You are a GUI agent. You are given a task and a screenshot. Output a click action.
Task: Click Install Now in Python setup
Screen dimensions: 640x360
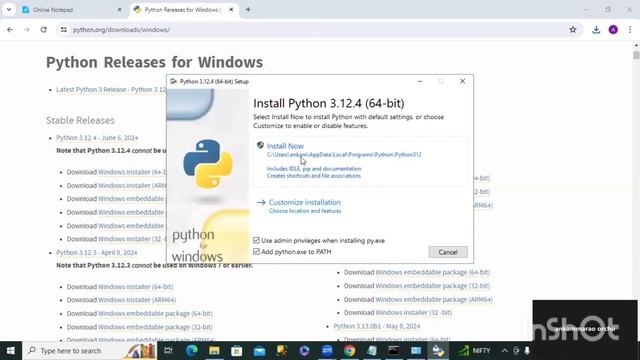[285, 146]
